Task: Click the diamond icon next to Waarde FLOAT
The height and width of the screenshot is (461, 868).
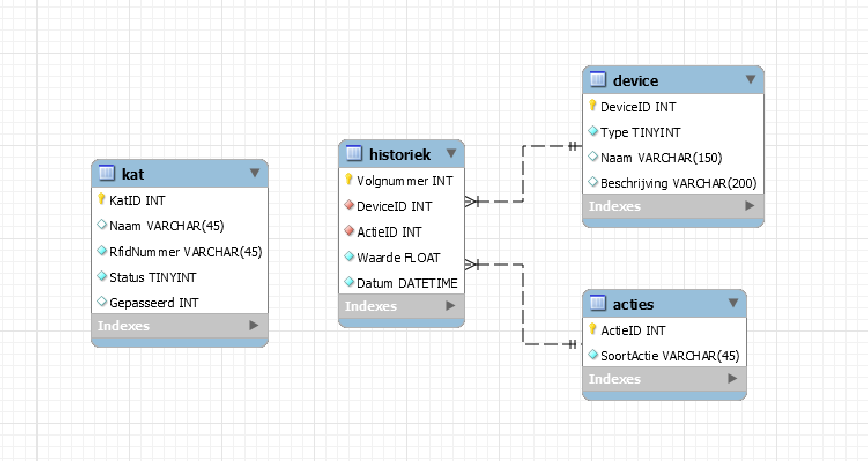Action: (349, 256)
